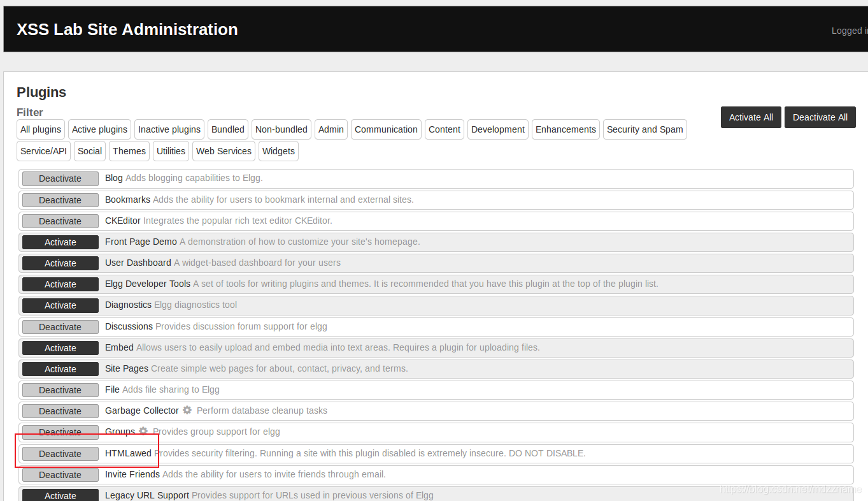Screen dimensions: 868x501
Task: Open Legacy URL Support plugin name
Action: (x=147, y=495)
